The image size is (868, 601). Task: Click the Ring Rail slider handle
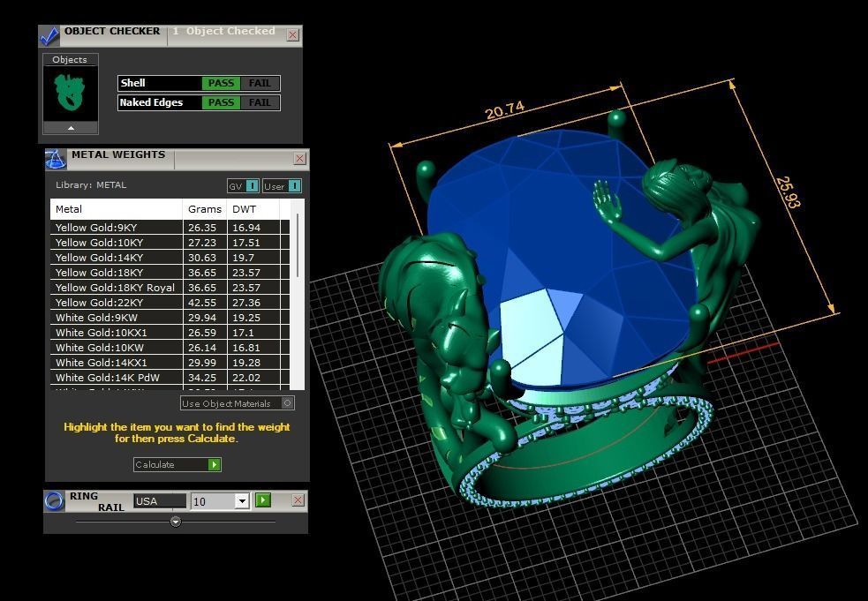tap(176, 522)
